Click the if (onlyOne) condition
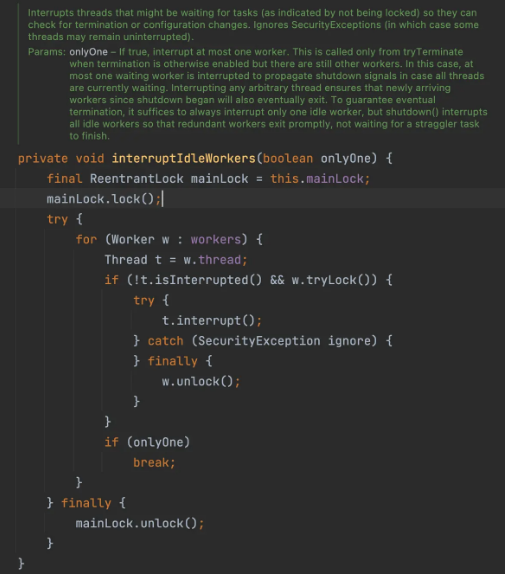This screenshot has height=574, width=505. coord(147,442)
